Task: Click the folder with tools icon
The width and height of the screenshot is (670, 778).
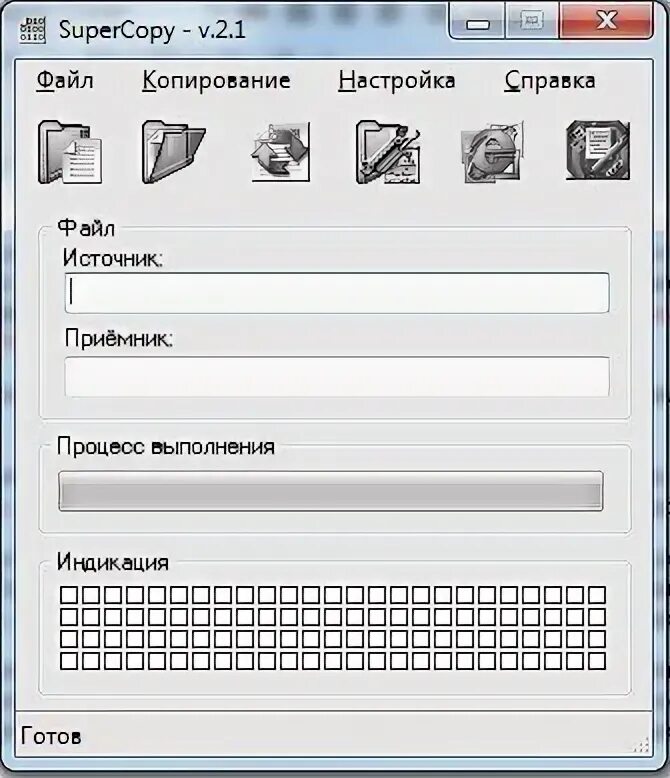Action: coord(388,152)
